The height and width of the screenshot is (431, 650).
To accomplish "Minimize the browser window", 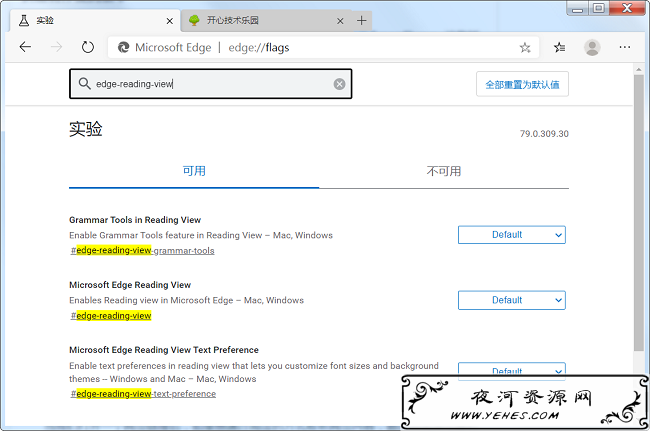I will pos(577,9).
